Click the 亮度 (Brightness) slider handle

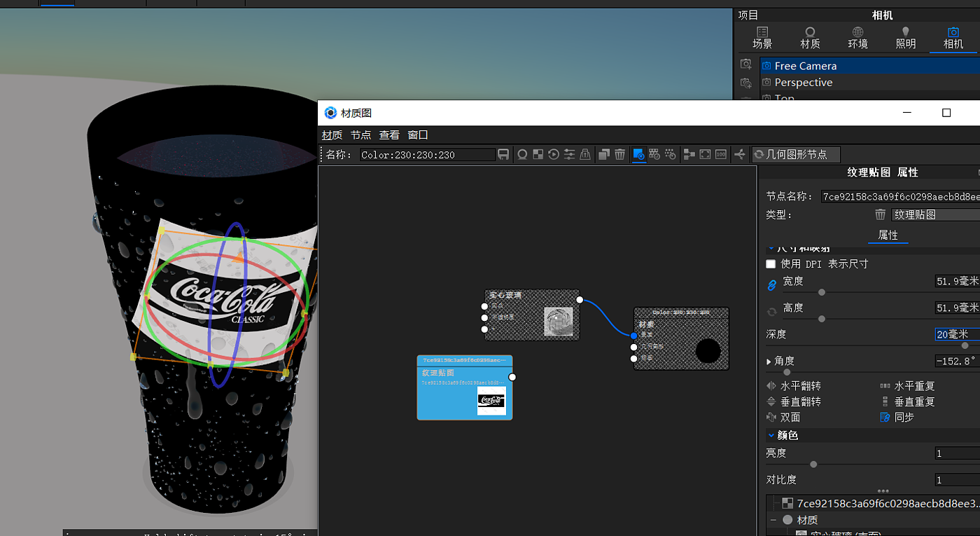point(813,465)
